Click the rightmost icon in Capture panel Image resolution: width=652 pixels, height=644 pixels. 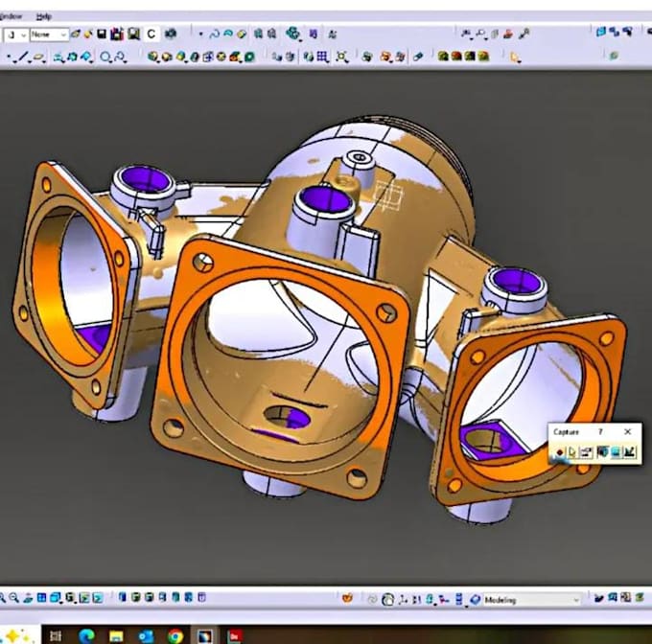[x=630, y=451]
